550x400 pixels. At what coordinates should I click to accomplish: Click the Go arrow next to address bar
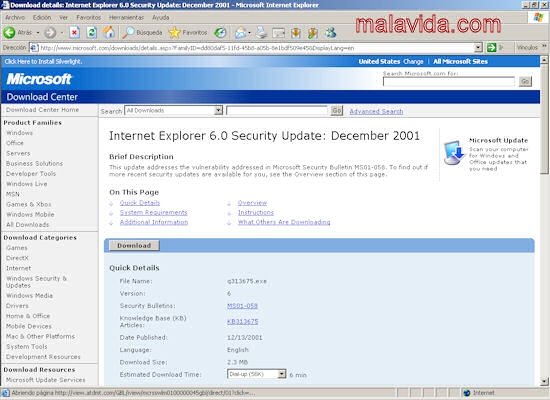coord(492,47)
